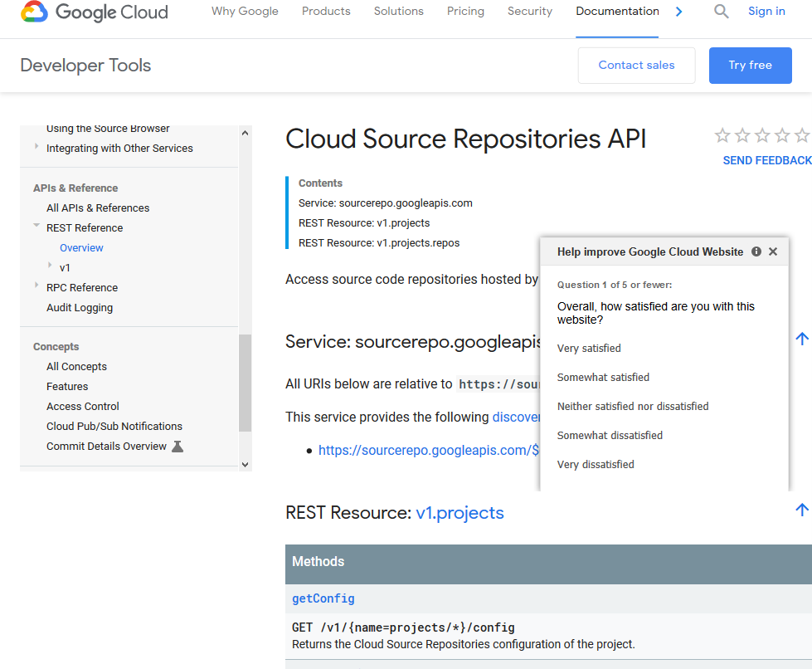The width and height of the screenshot is (812, 669).
Task: Open the search magnifier icon
Action: tap(721, 11)
